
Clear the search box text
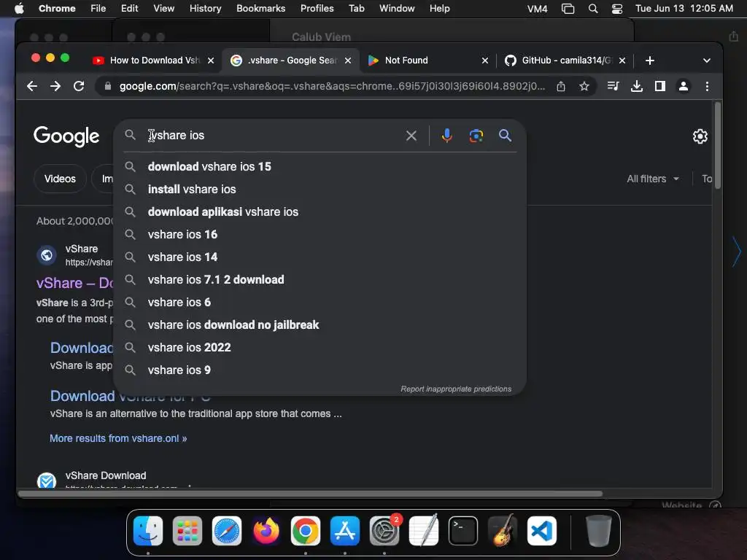[411, 136]
